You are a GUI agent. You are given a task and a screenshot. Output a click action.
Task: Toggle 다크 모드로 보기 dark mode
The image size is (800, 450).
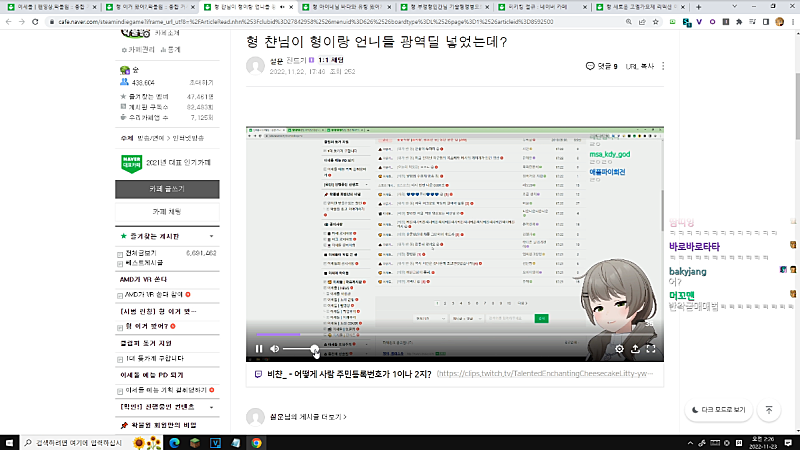pyautogui.click(x=718, y=410)
